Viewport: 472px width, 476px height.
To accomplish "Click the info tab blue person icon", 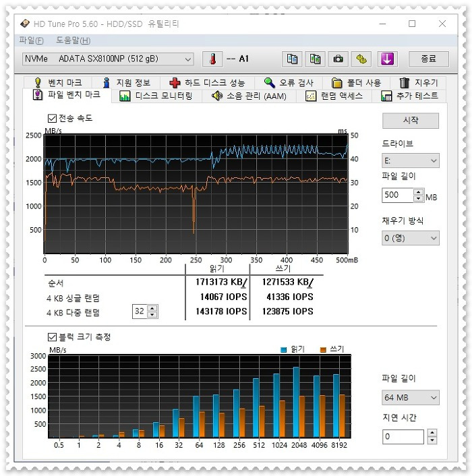I will pyautogui.click(x=106, y=82).
